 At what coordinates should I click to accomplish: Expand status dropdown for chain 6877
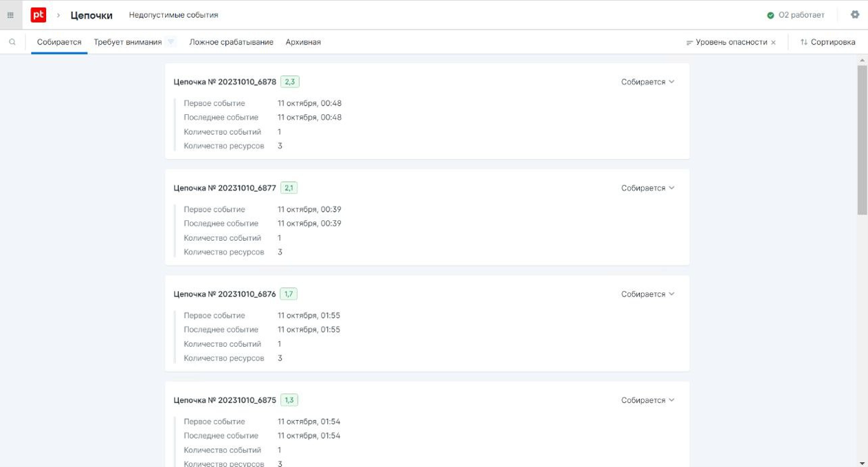coord(647,188)
